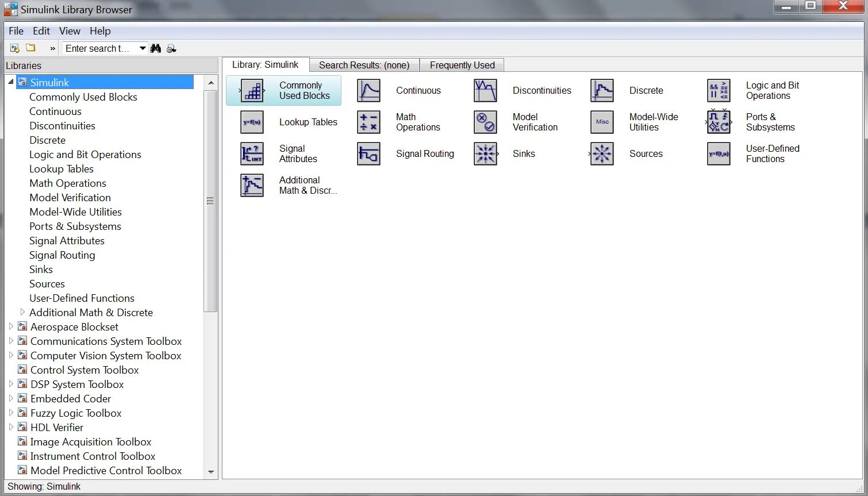Click libraries scrollbar down arrow
Screen dimensions: 868x496
tap(210, 471)
